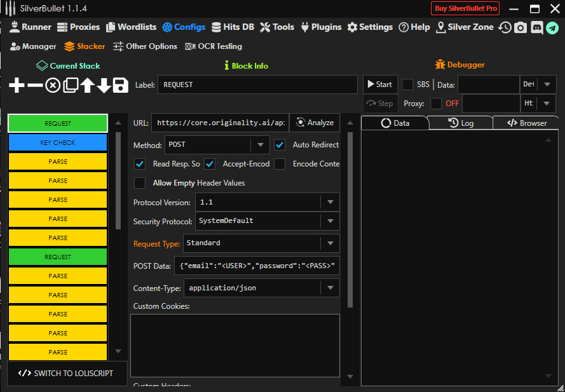Open the Request Type dropdown showing Standard
The image size is (565, 392).
click(x=261, y=243)
